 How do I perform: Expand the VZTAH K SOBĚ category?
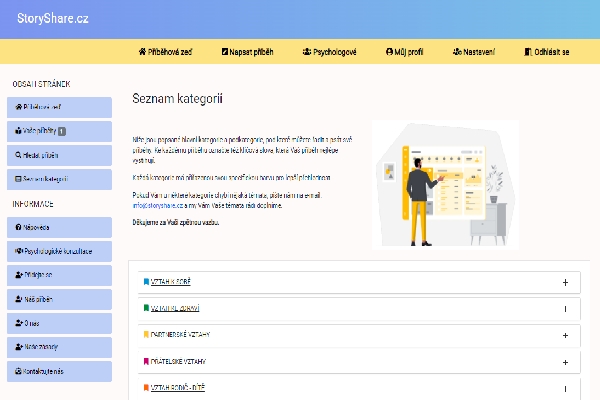[x=565, y=283]
